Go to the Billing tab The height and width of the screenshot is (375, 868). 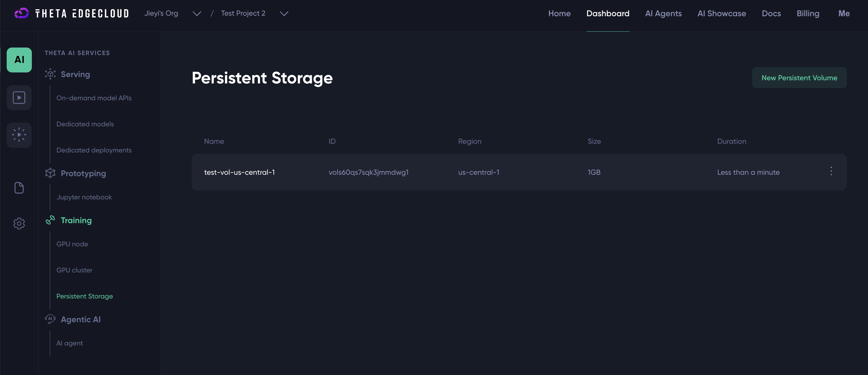coord(808,14)
